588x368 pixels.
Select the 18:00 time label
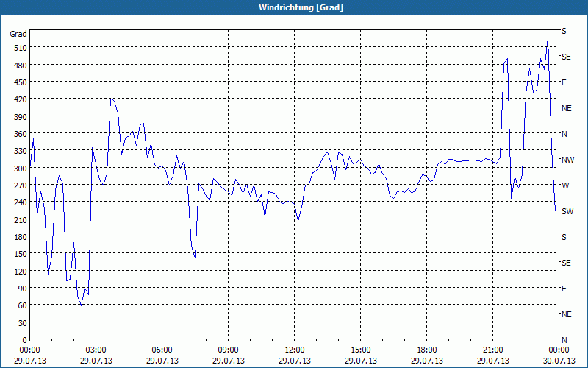click(427, 350)
